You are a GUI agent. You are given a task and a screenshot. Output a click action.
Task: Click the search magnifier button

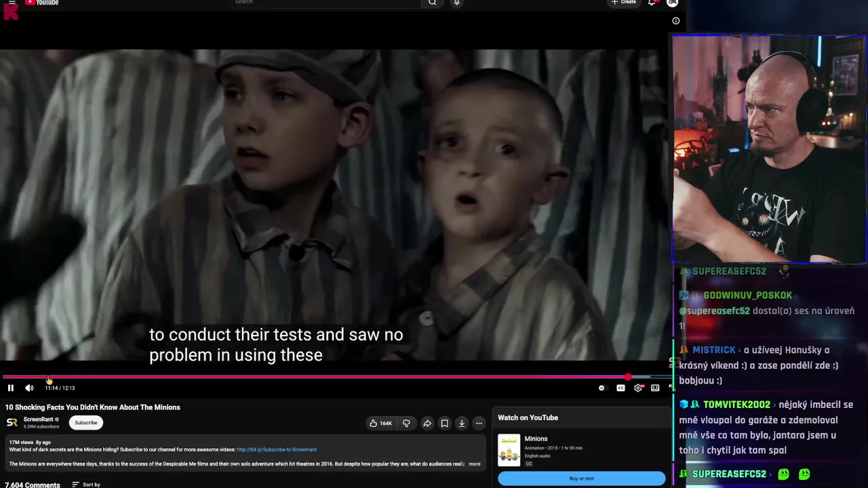coord(433,3)
